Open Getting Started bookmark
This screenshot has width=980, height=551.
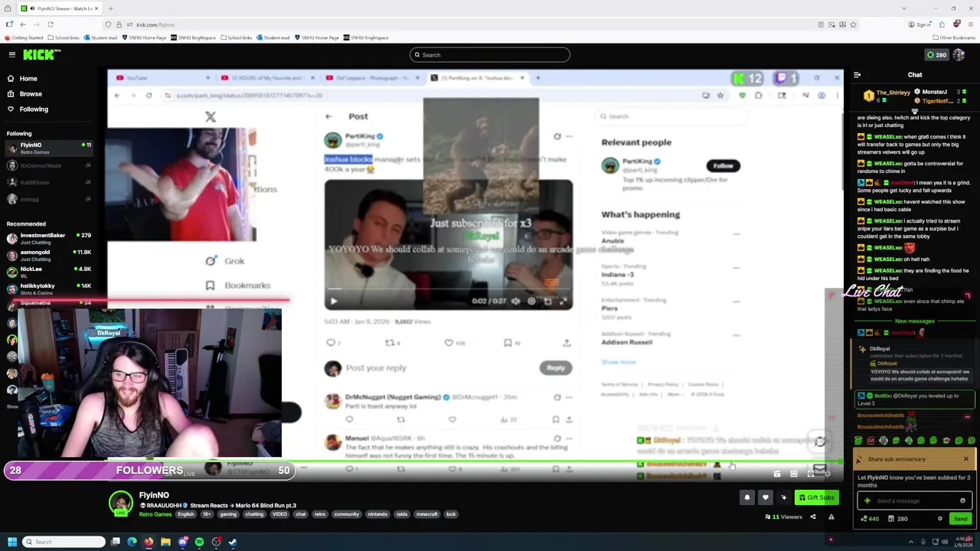point(24,37)
